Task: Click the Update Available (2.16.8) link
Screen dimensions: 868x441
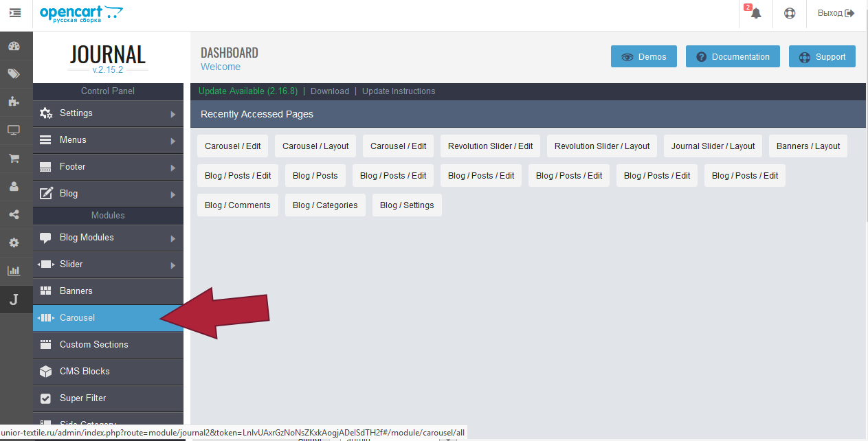Action: click(x=248, y=91)
